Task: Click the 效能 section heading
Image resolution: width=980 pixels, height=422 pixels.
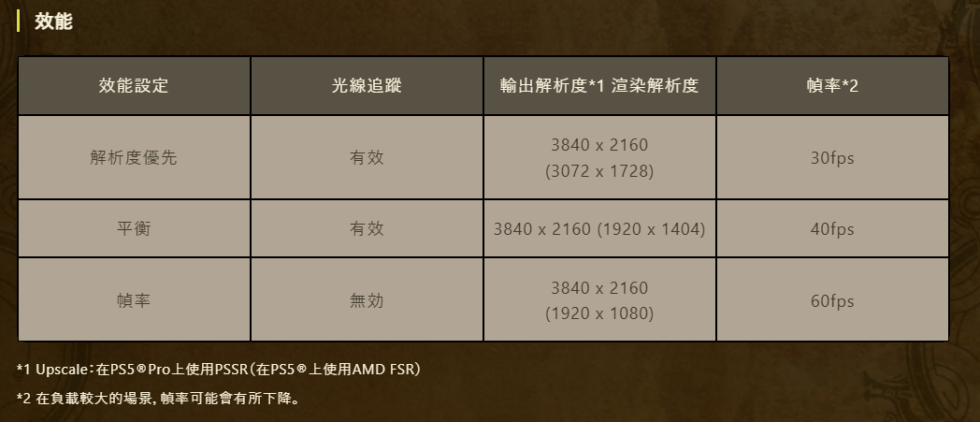Action: pyautogui.click(x=53, y=21)
